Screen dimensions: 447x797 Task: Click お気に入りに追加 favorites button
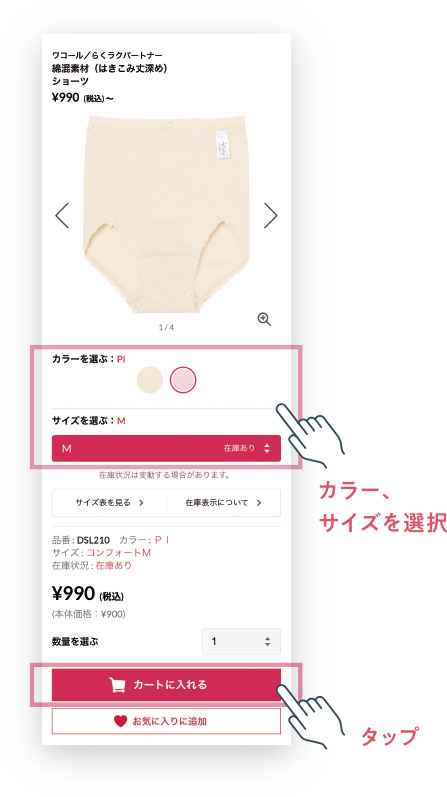click(x=166, y=721)
